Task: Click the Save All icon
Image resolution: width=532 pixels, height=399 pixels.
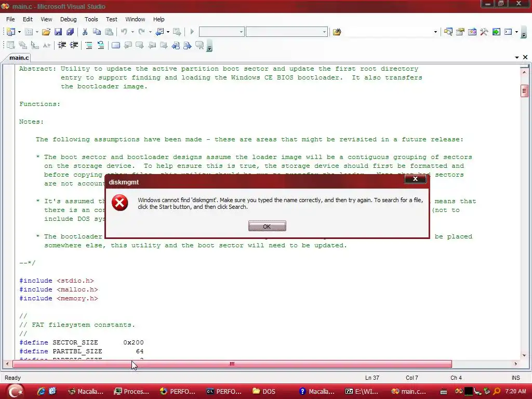Action: click(70, 32)
